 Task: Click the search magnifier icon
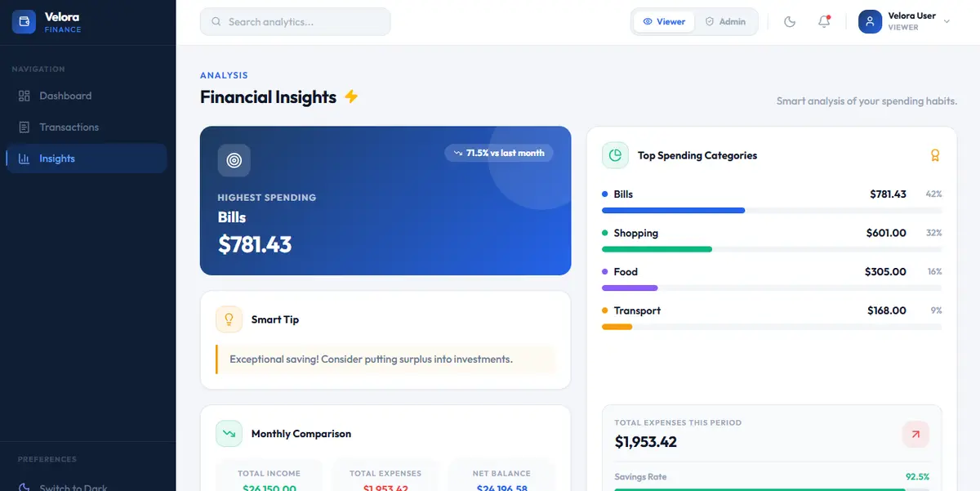click(x=216, y=22)
